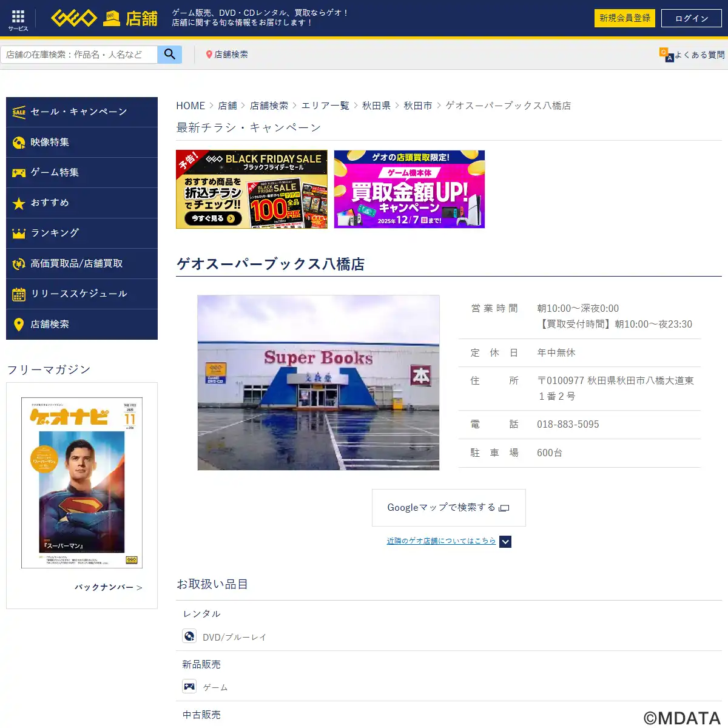Click the DVD/ブルーレイ disc icon
This screenshot has height=728, width=728.
pyautogui.click(x=189, y=636)
